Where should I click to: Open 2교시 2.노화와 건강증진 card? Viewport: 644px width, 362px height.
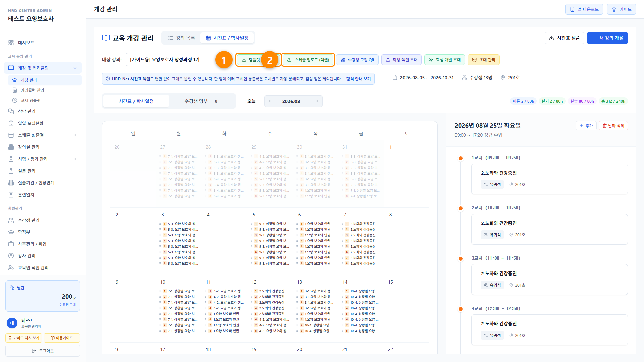click(x=549, y=229)
